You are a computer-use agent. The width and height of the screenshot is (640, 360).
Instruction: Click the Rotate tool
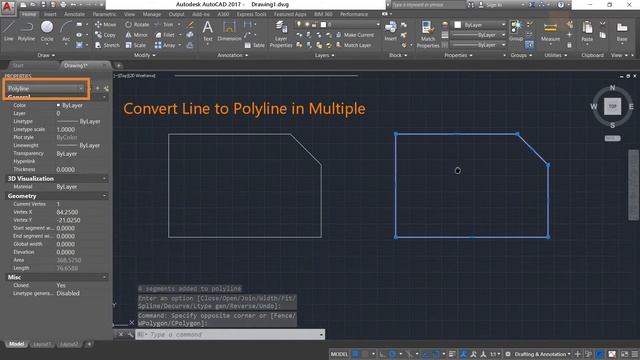pyautogui.click(x=137, y=24)
